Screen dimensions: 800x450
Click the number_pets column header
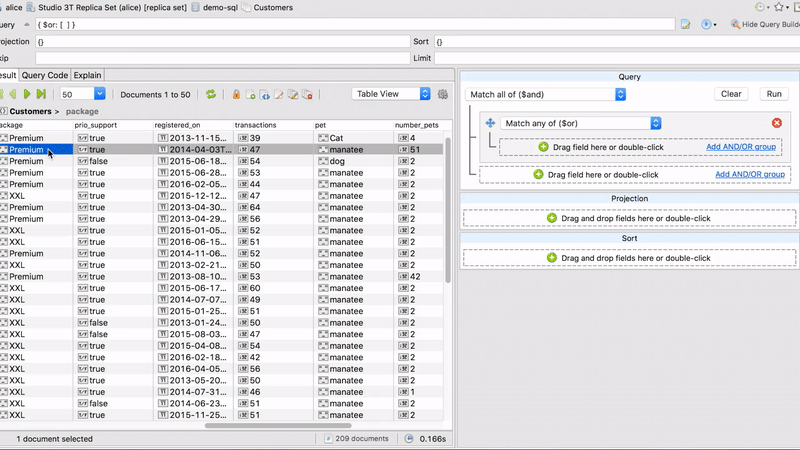pos(416,125)
